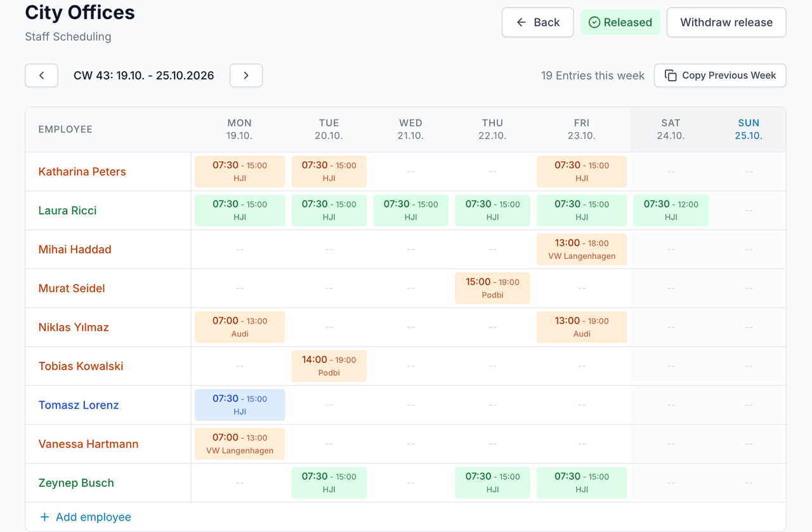This screenshot has width=812, height=532.
Task: Open Niklas Yılmaz employee name
Action: click(x=74, y=327)
